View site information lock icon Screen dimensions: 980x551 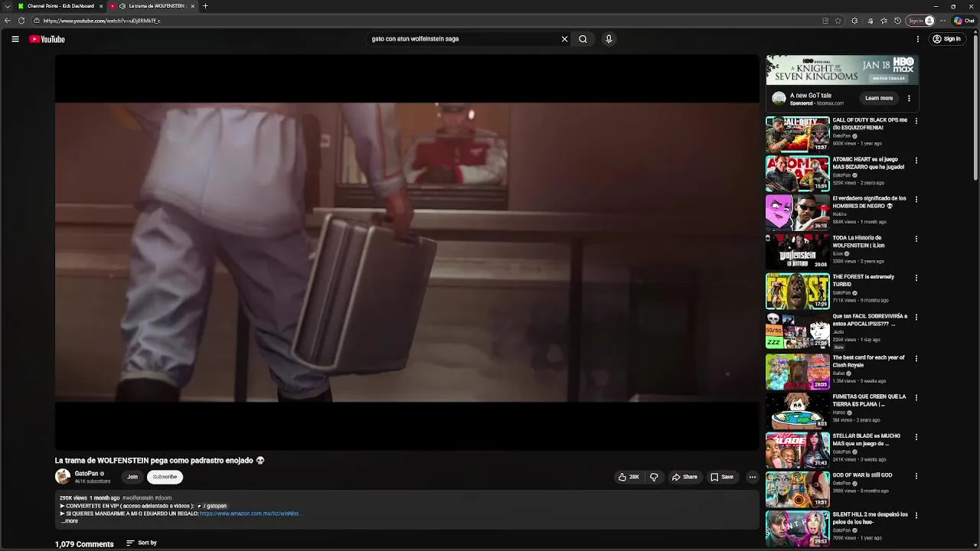click(x=37, y=21)
